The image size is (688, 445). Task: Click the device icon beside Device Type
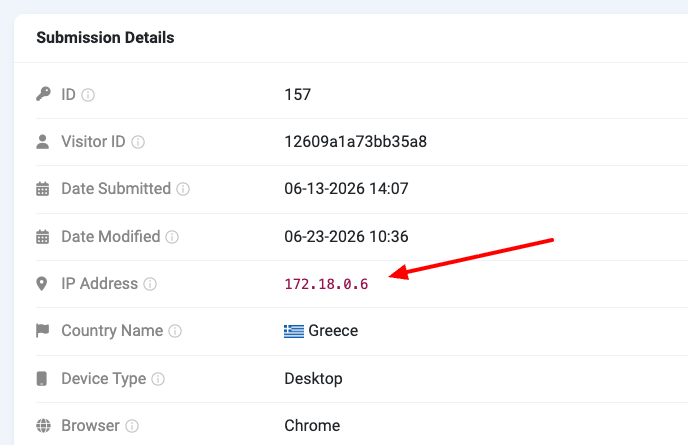(42, 378)
